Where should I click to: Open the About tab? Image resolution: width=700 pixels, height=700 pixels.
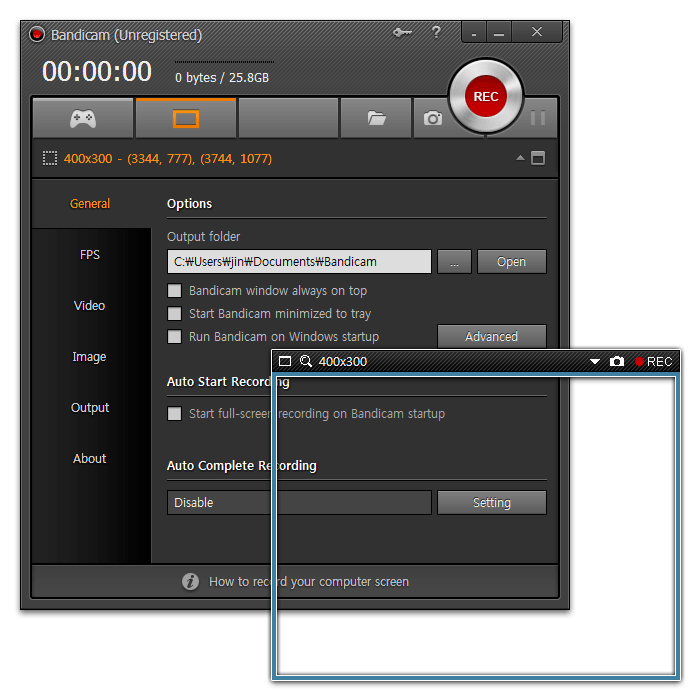coord(90,458)
